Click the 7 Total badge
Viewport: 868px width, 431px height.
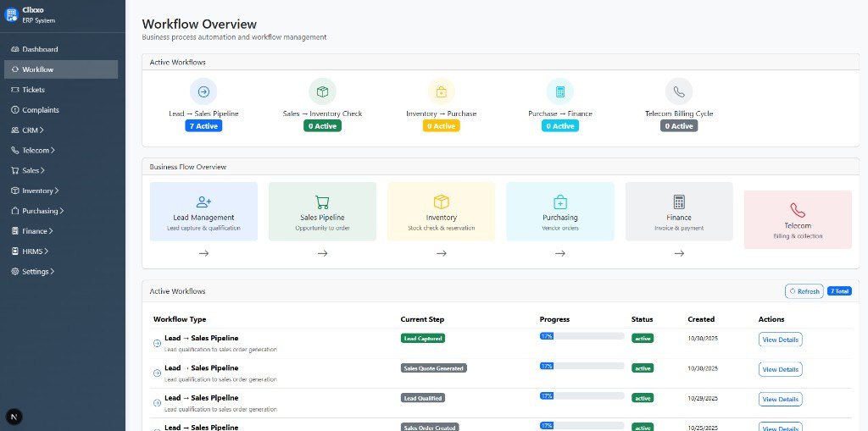click(839, 291)
